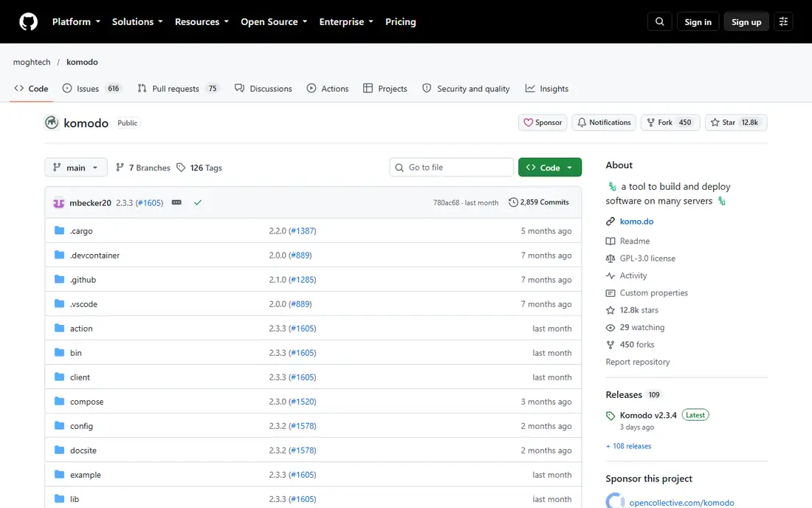
Task: Open the Readme link in About
Action: click(634, 241)
